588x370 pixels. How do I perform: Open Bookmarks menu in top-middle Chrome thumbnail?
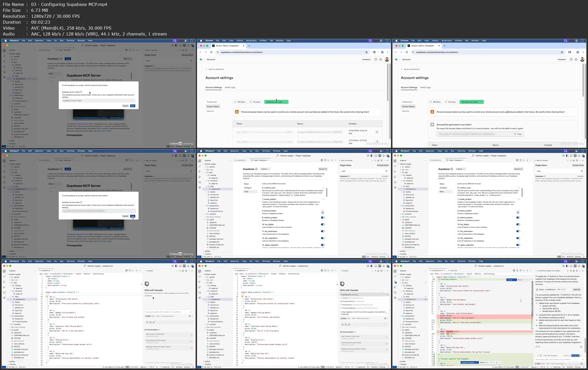[x=251, y=41]
